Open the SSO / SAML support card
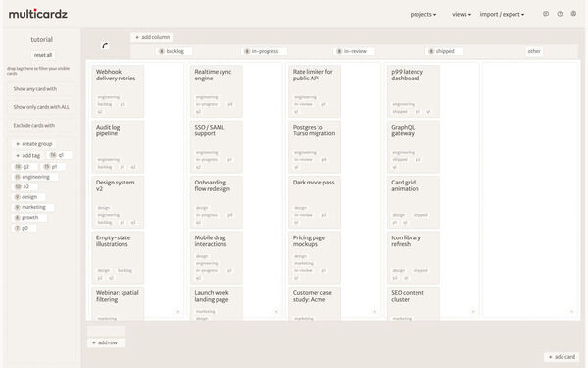This screenshot has width=588, height=368. tap(217, 147)
